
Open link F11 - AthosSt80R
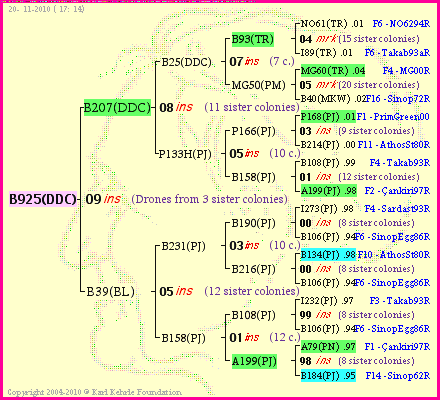(x=394, y=145)
